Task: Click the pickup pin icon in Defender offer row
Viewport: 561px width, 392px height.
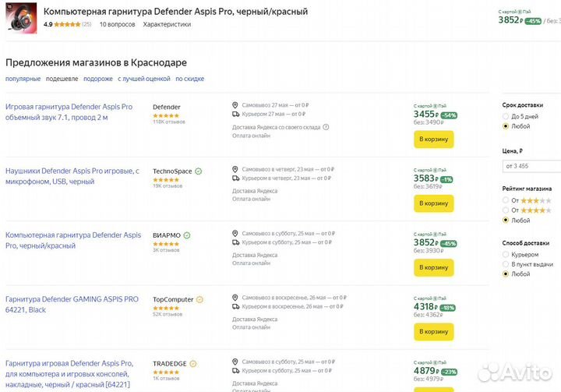Action: coord(235,105)
